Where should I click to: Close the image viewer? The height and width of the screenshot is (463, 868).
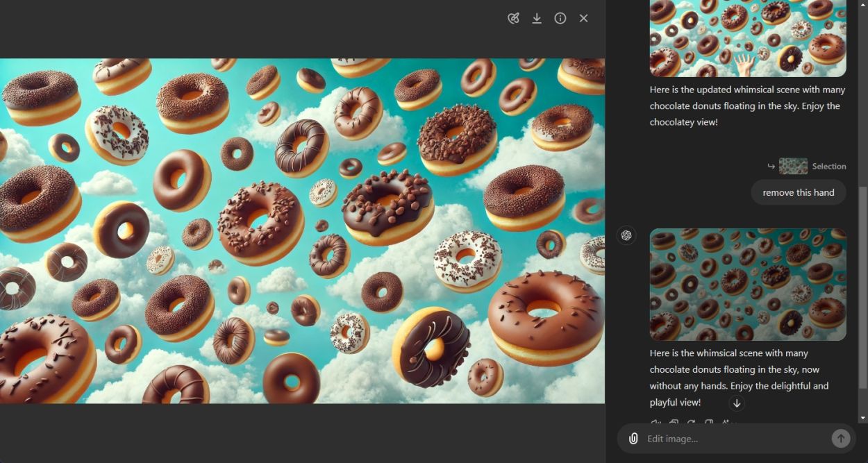(583, 18)
